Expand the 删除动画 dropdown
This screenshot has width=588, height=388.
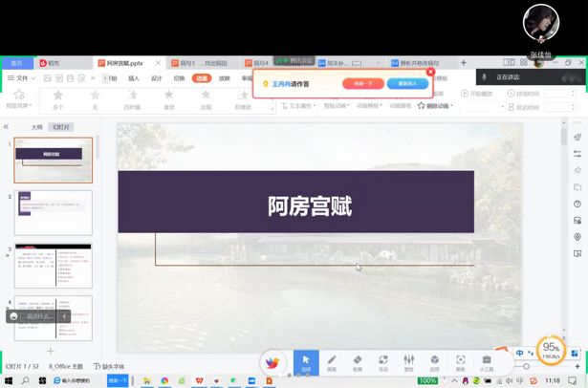(x=436, y=106)
